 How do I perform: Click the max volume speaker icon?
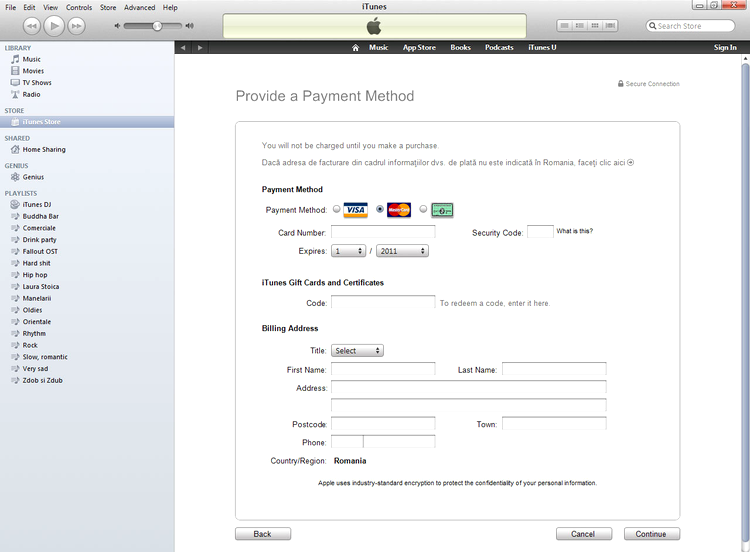(190, 26)
